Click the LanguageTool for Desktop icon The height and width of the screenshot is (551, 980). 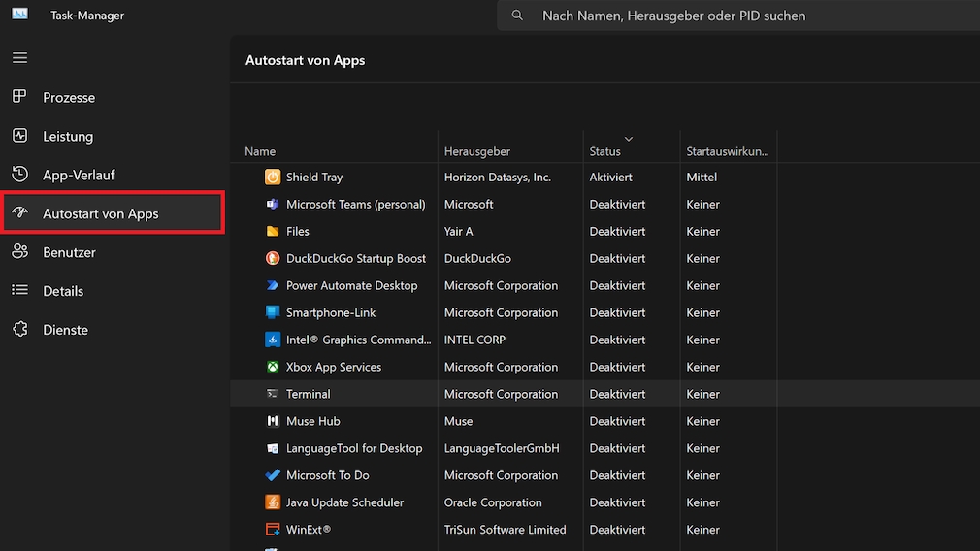[273, 448]
